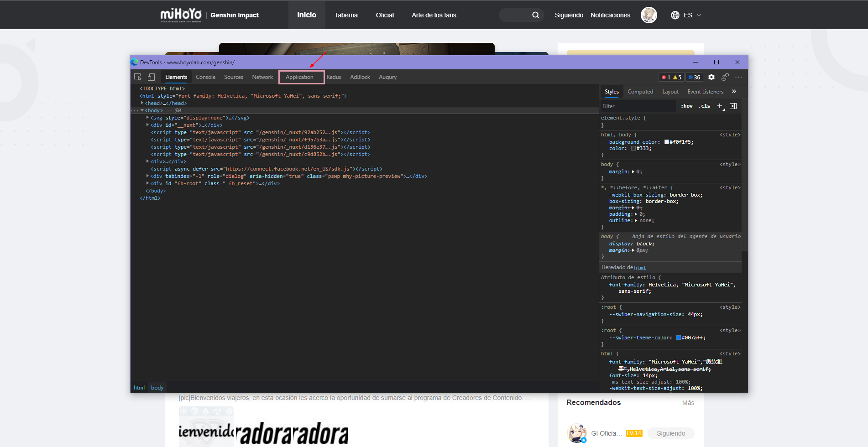
Task: Focus the Styles Filter input
Action: pos(638,106)
